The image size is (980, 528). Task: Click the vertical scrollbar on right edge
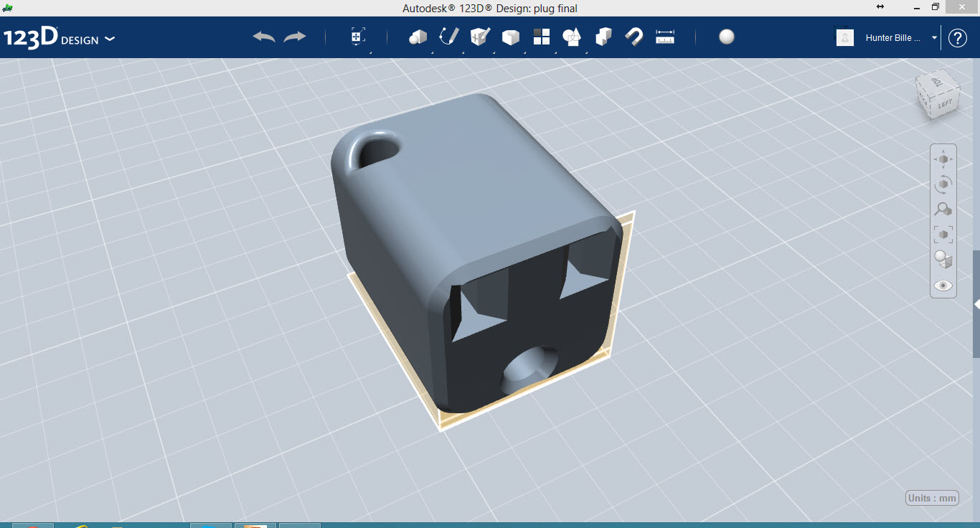point(976,305)
